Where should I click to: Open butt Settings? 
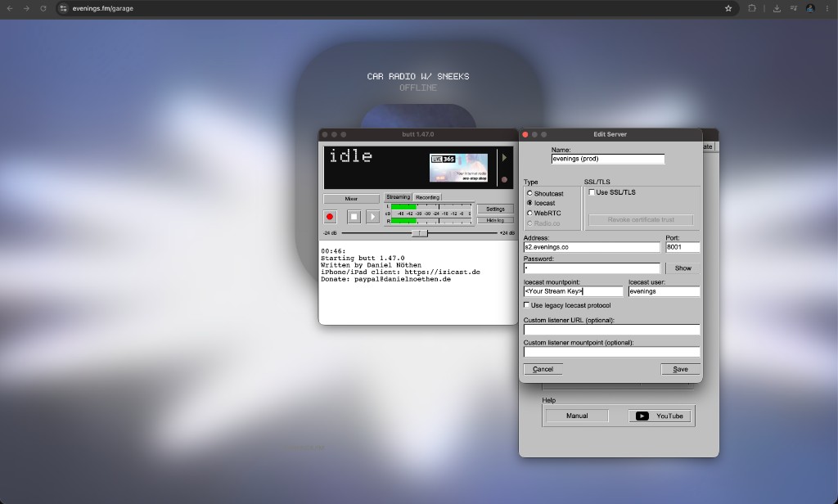495,209
